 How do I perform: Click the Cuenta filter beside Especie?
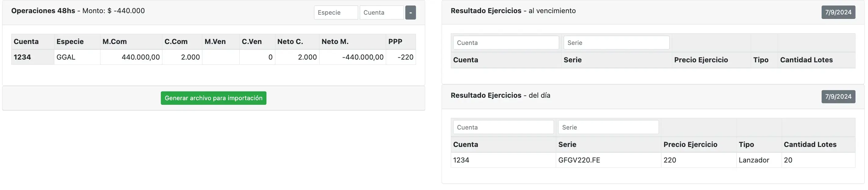click(381, 13)
